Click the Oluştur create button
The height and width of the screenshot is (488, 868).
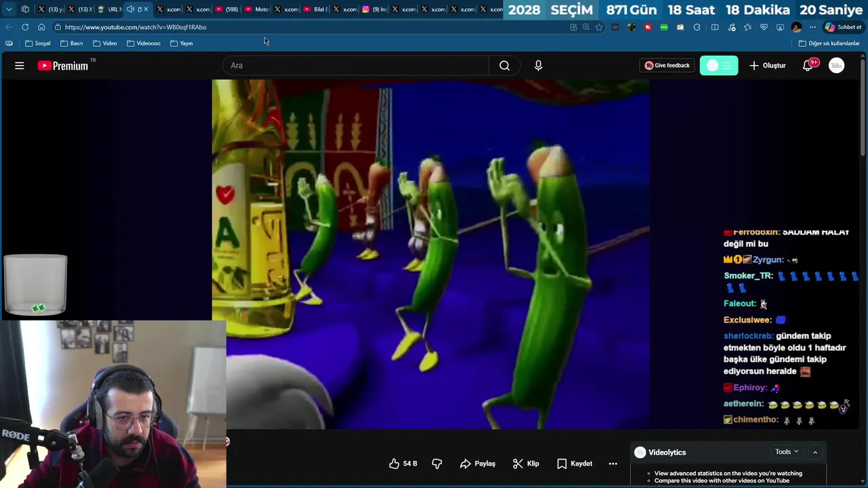click(x=767, y=66)
